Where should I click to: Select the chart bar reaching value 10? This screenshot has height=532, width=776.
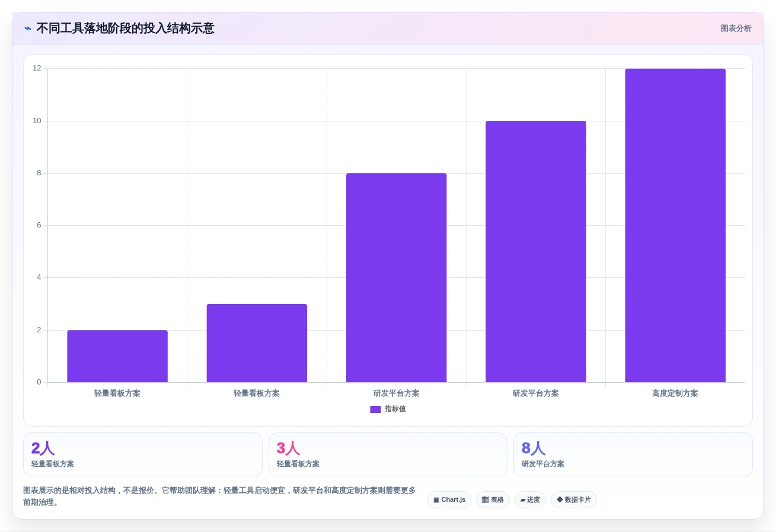(x=536, y=252)
